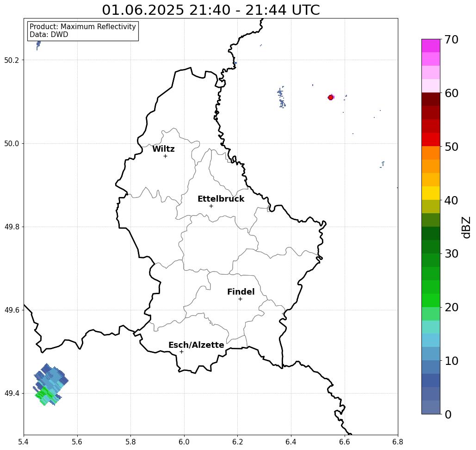Click the 6.2 longitude tick label

point(237,442)
